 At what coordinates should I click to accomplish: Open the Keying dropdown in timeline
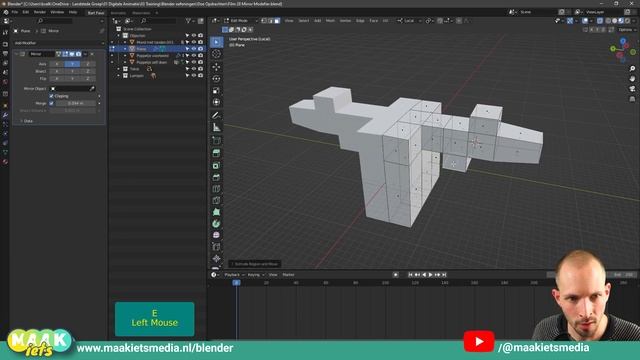pyautogui.click(x=256, y=275)
